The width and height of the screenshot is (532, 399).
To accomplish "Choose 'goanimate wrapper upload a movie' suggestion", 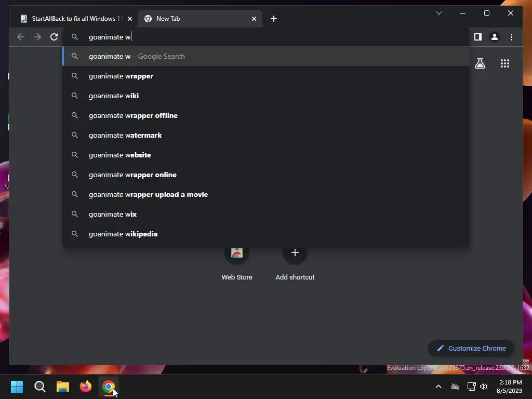I will [266, 194].
